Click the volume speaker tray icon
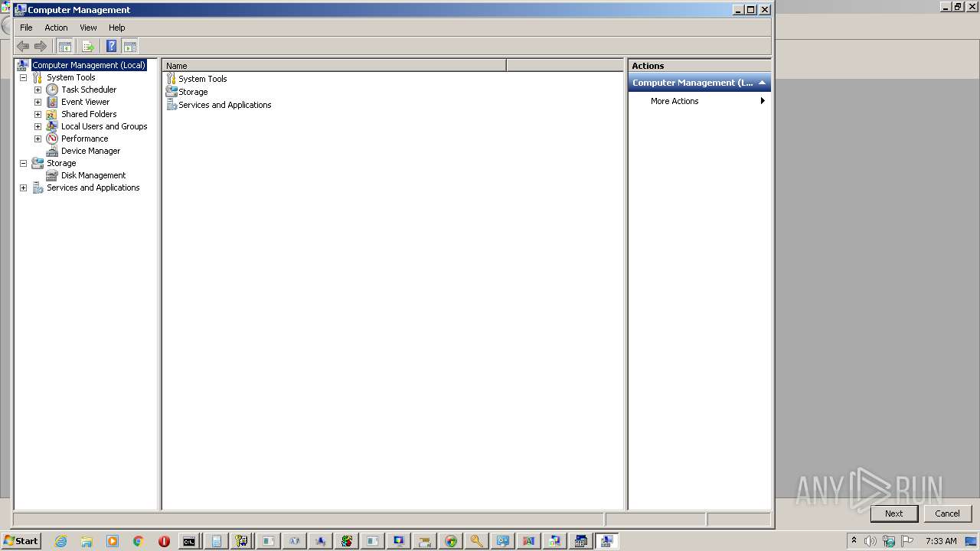This screenshot has width=980, height=551. (x=871, y=541)
